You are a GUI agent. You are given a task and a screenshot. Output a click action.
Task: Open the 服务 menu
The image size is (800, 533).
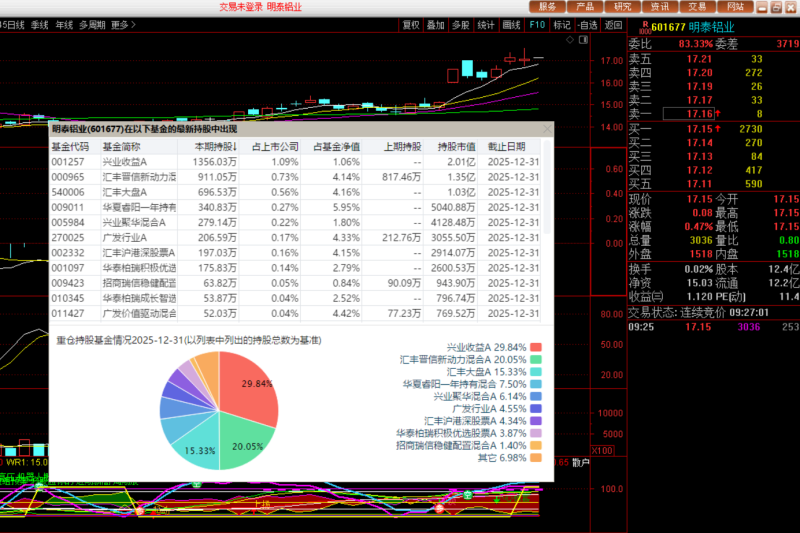pyautogui.click(x=547, y=7)
